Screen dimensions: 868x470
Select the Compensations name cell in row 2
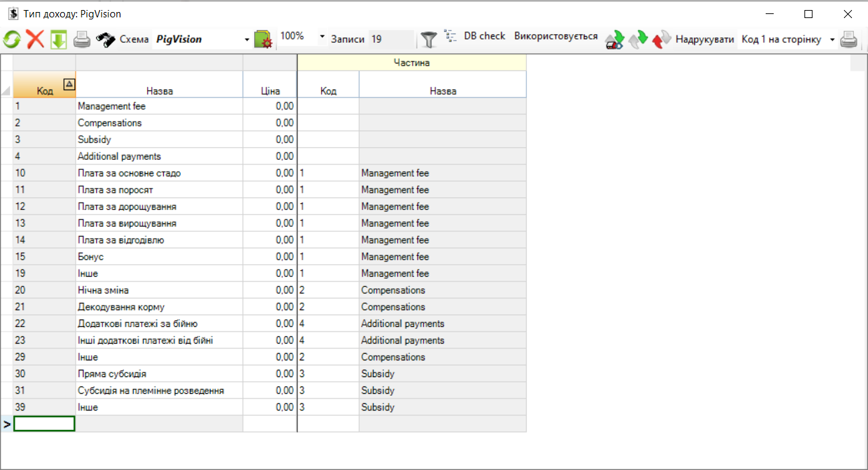point(159,123)
